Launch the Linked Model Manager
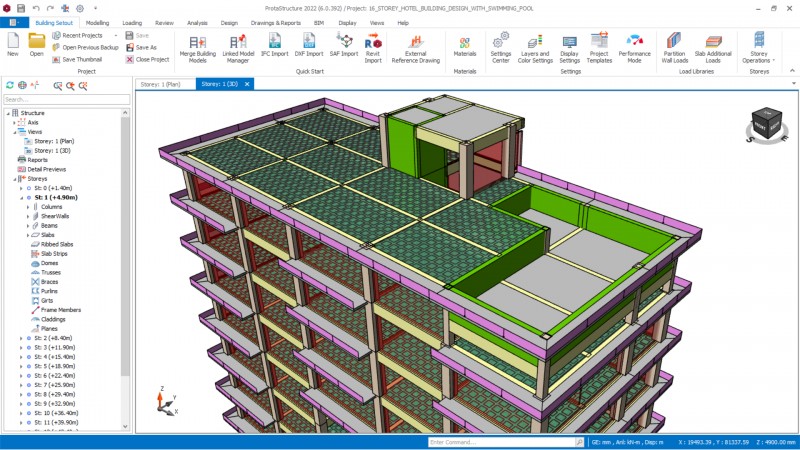The width and height of the screenshot is (800, 450). (x=238, y=48)
